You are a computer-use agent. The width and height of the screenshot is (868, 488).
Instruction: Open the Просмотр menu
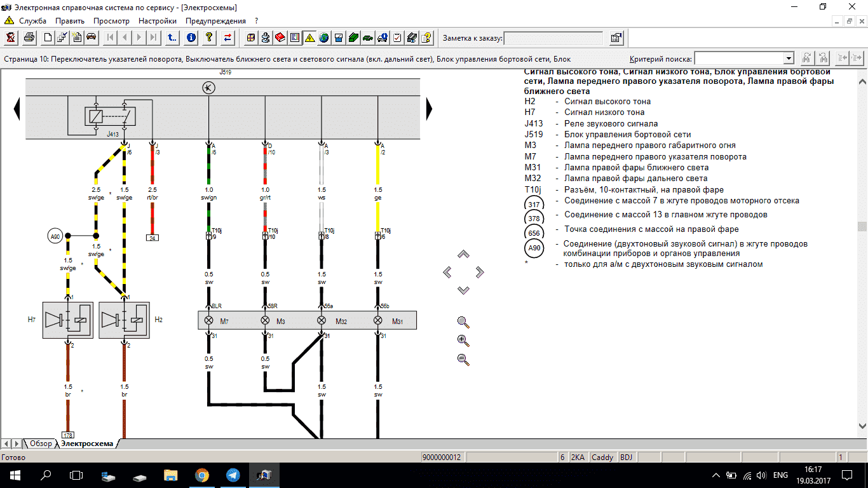click(x=111, y=21)
